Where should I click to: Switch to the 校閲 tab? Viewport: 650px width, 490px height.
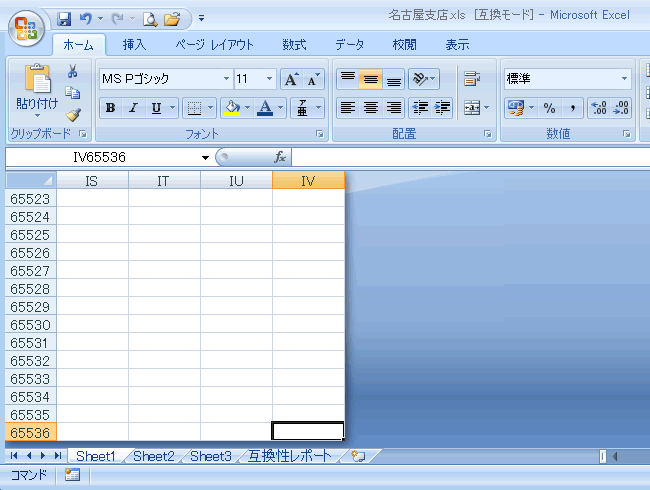tap(405, 45)
